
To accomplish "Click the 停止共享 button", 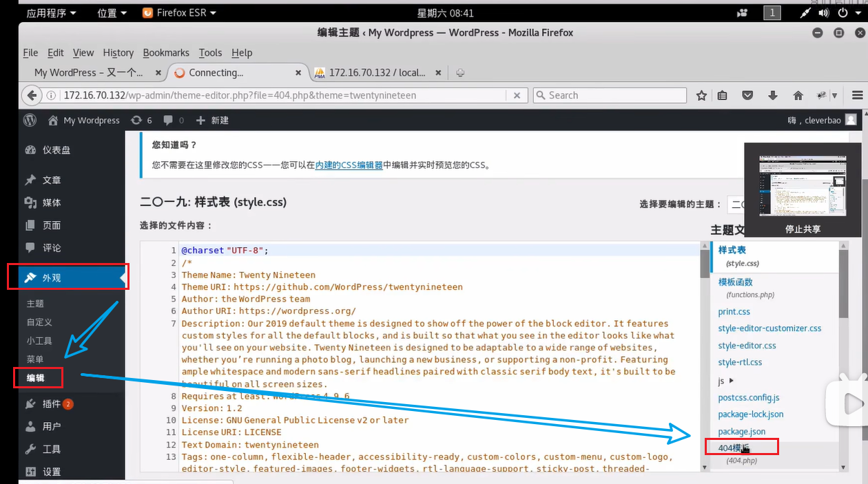I will click(x=803, y=229).
